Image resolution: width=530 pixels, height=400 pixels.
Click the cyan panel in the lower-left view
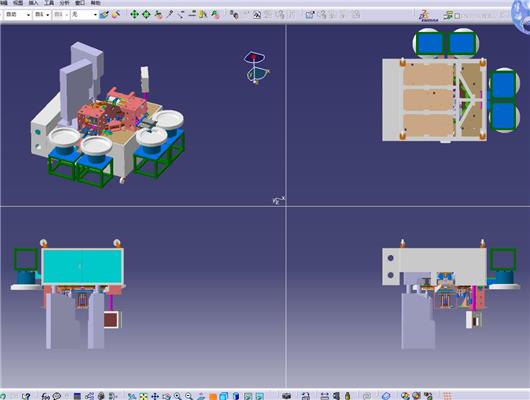click(82, 266)
